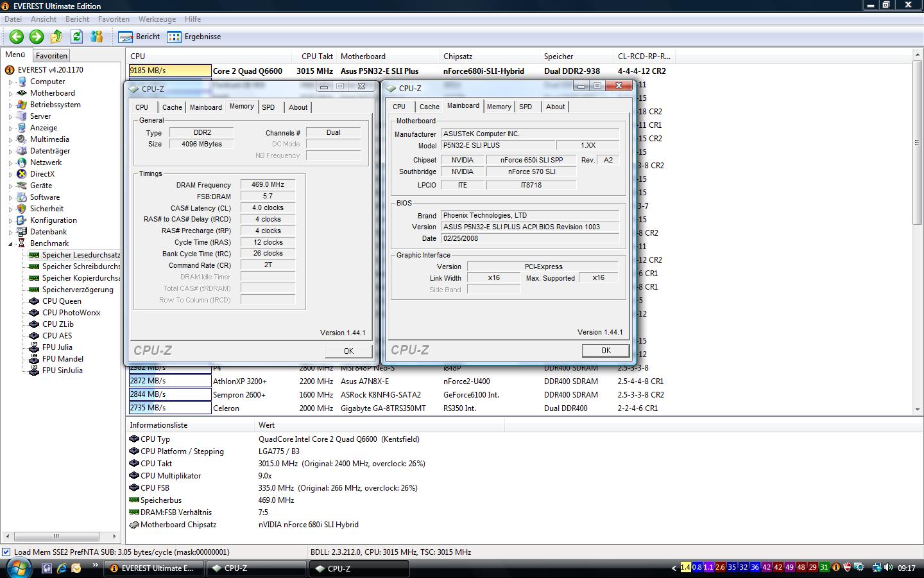Open the Ergebnisse results toolbar button
924x578 pixels.
(x=194, y=37)
